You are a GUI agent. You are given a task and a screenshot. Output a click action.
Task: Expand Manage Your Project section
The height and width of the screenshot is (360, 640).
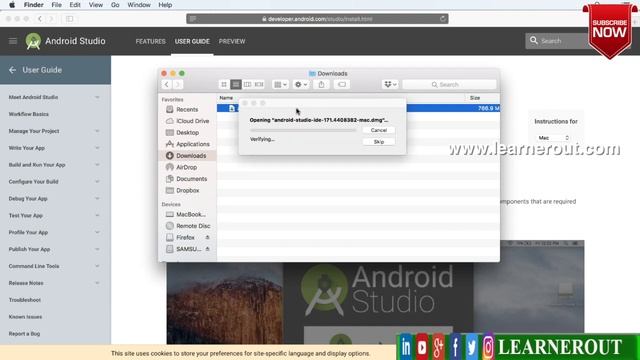pyautogui.click(x=97, y=131)
